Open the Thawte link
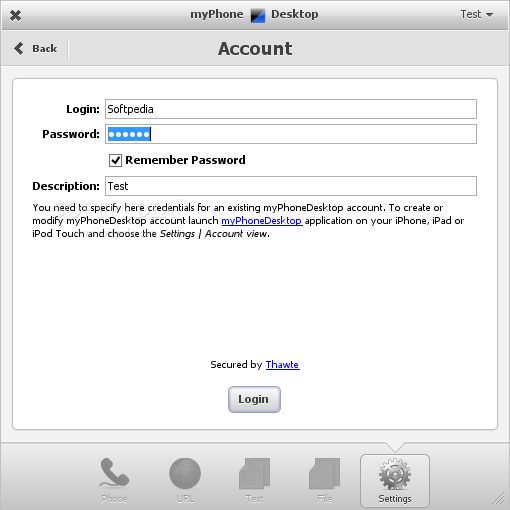The width and height of the screenshot is (510, 510). [x=282, y=364]
